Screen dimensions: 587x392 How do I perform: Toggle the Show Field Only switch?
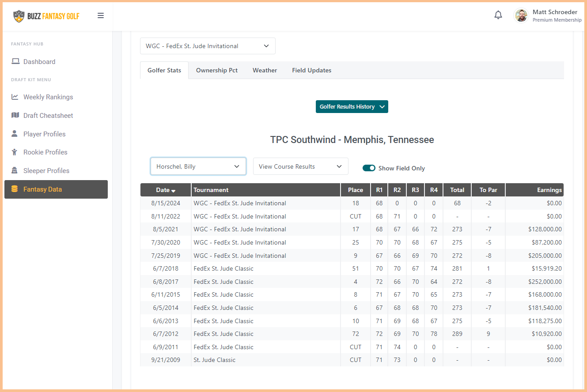369,168
